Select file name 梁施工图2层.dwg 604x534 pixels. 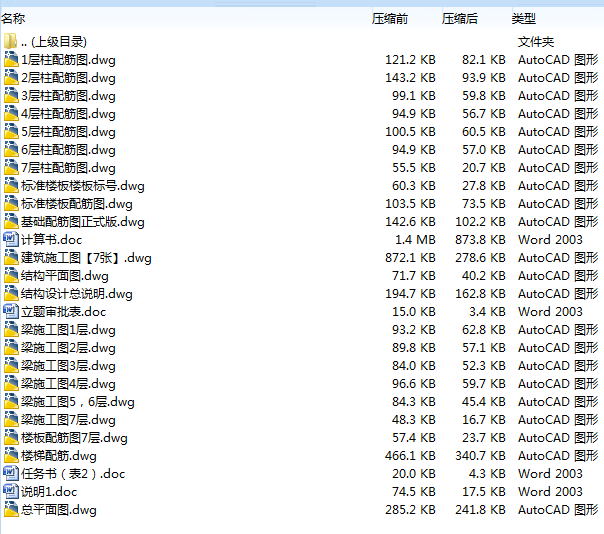pos(68,348)
